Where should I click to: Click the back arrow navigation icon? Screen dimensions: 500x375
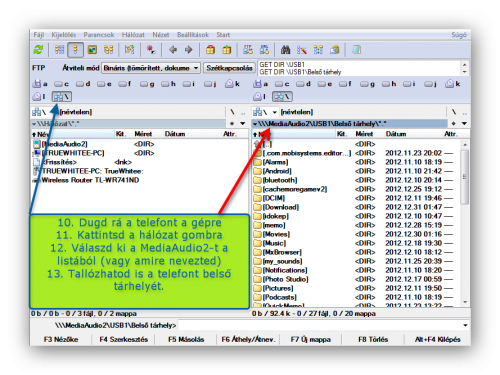point(173,50)
